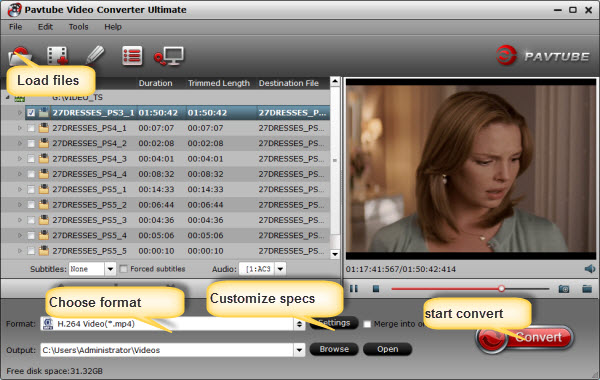Viewport: 600px width, 380px height.
Task: Click the Add video file icon
Action: pos(57,56)
